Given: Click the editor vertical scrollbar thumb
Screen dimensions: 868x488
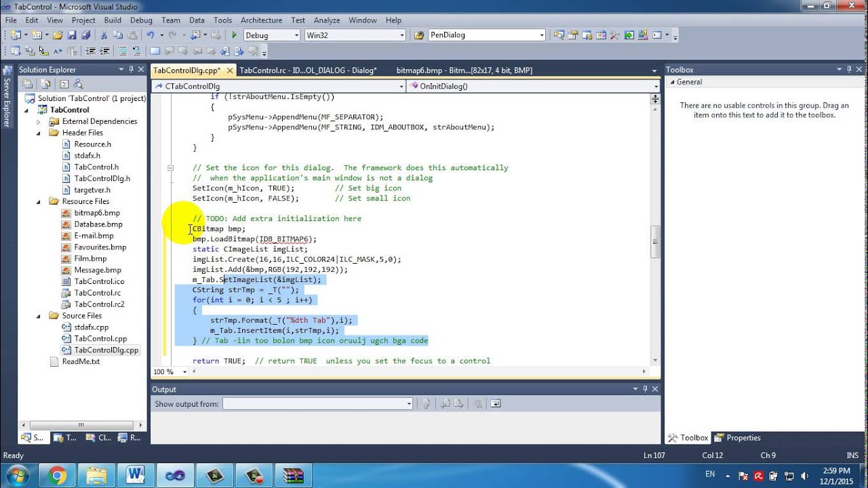Looking at the screenshot, I should (655, 242).
